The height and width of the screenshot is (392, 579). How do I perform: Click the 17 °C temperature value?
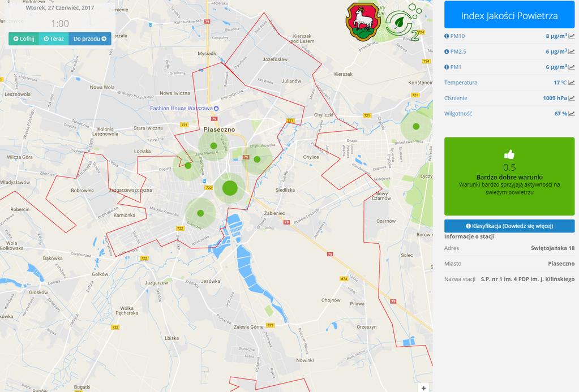(560, 83)
